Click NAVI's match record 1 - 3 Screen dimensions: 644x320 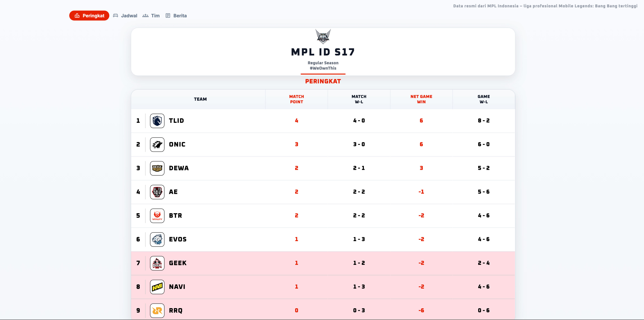pyautogui.click(x=359, y=287)
